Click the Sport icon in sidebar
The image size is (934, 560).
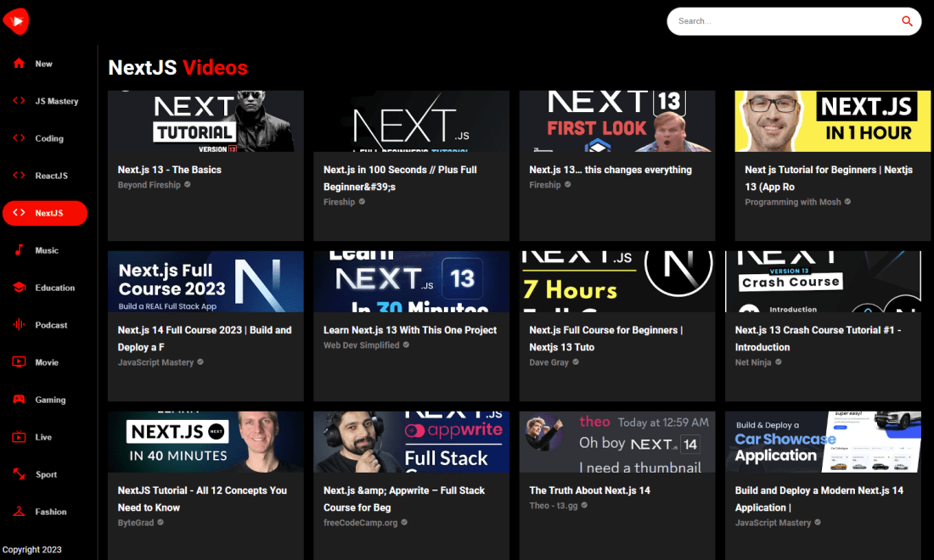19,473
